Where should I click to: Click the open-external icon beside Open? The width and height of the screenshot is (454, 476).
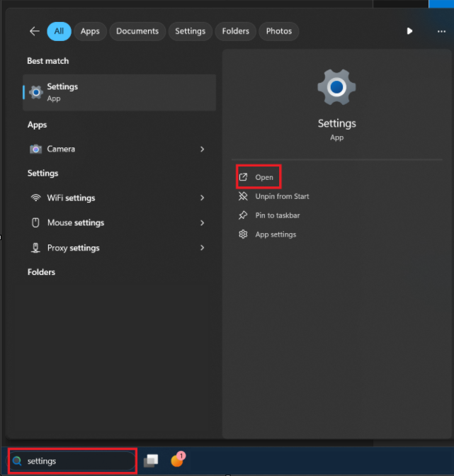(x=243, y=176)
